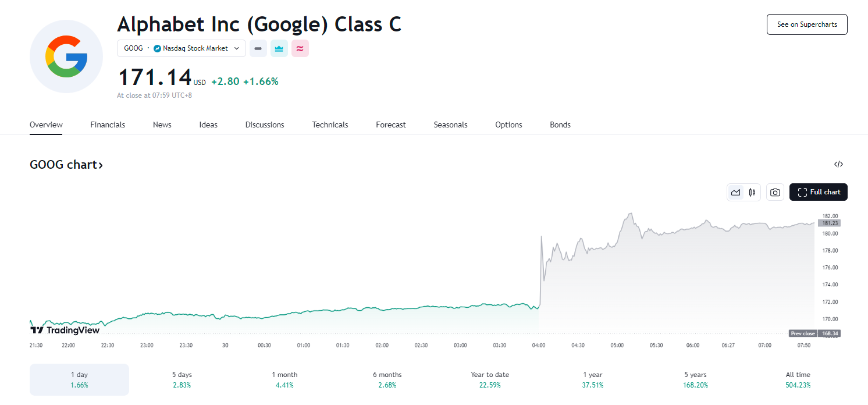Switch chart to area line style
868x405 pixels.
pos(736,192)
